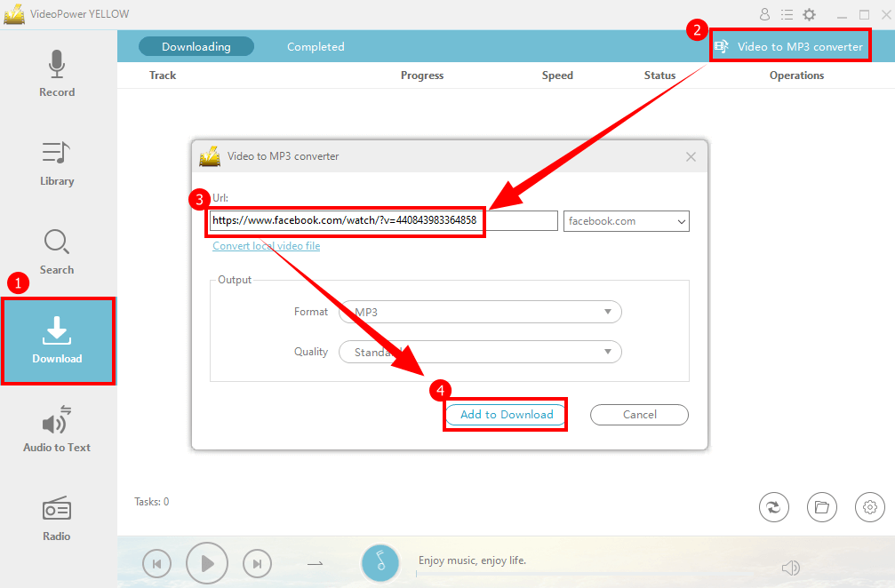Open settings gear in title bar
Viewport: 895px width, 588px height.
click(x=810, y=14)
